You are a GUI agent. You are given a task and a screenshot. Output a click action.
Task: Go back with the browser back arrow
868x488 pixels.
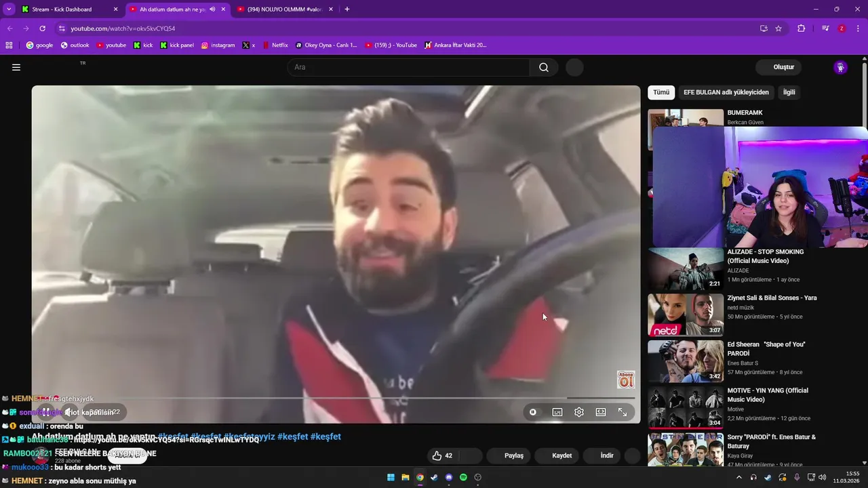point(9,28)
